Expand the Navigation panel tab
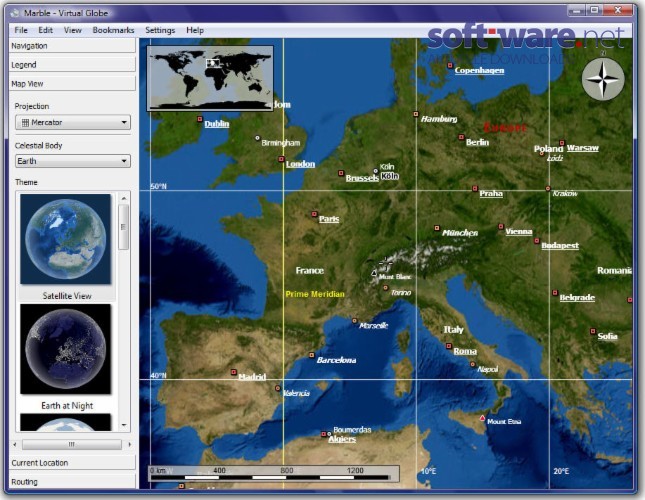This screenshot has height=500, width=645. [x=72, y=46]
